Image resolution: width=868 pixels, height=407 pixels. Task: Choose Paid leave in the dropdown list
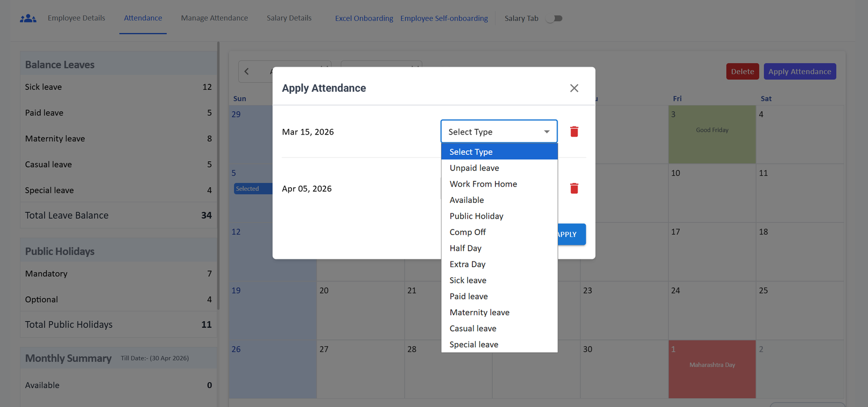tap(500, 296)
